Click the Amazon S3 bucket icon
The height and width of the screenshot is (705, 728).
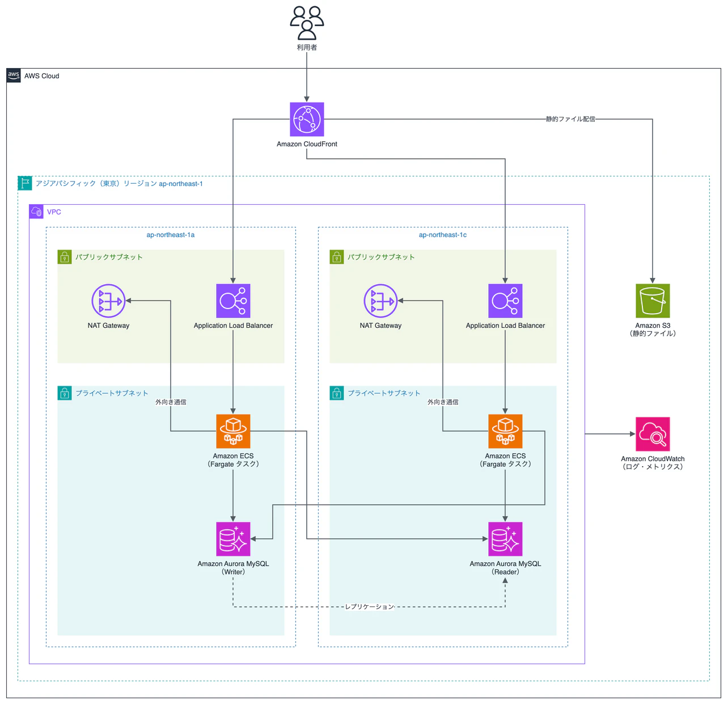coord(653,301)
